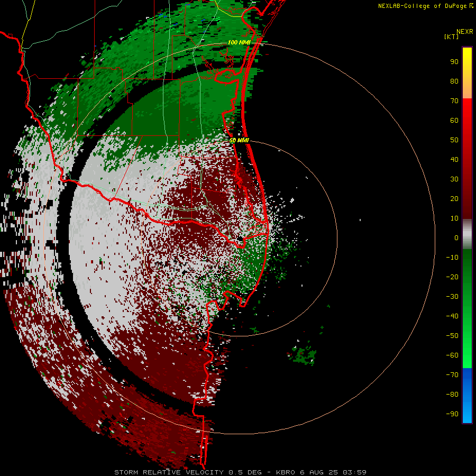476x476 pixels.
Task: Click the -20 value on the velocity scale
Action: click(452, 277)
